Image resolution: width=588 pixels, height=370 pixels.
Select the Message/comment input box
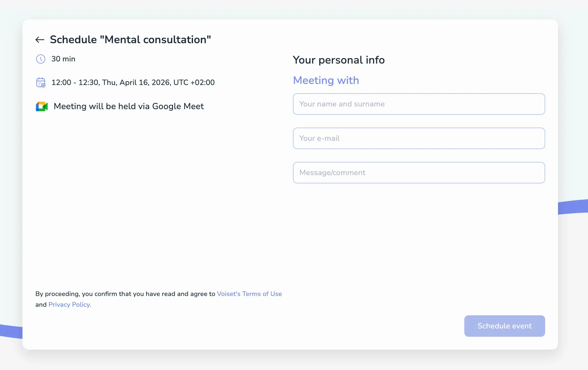(x=419, y=173)
